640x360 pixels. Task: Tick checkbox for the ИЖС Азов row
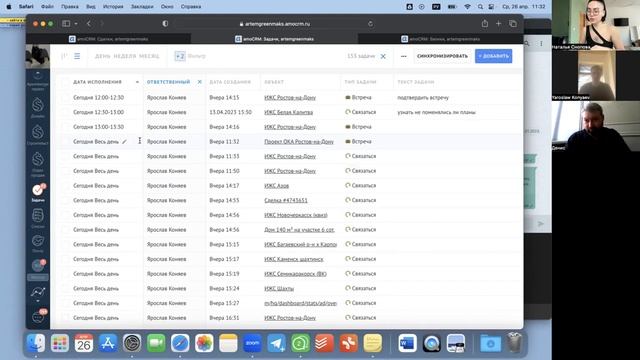[65, 186]
